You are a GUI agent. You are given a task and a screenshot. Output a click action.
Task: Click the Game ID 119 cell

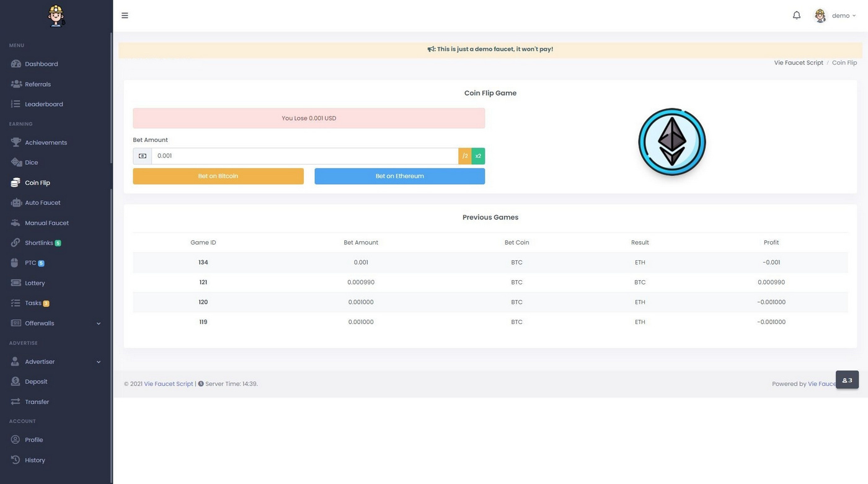click(x=203, y=322)
